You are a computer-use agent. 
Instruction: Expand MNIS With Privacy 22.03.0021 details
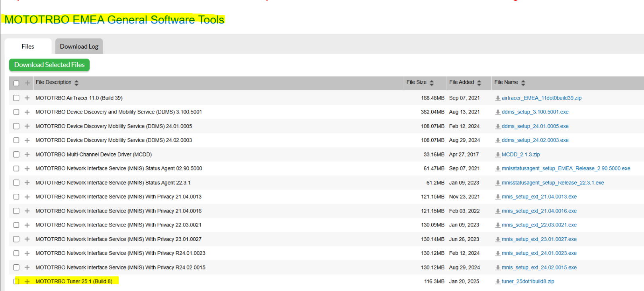point(27,225)
